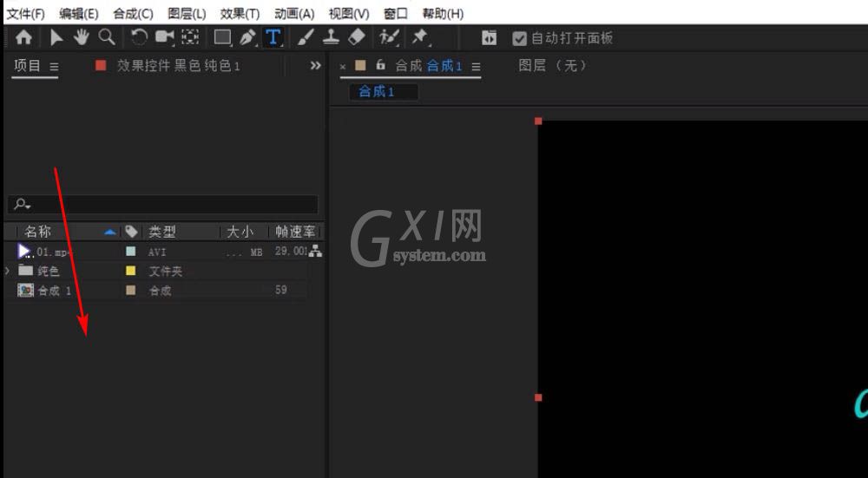868x478 pixels.
Task: Click the 29.00 frame rate value
Action: click(x=291, y=252)
